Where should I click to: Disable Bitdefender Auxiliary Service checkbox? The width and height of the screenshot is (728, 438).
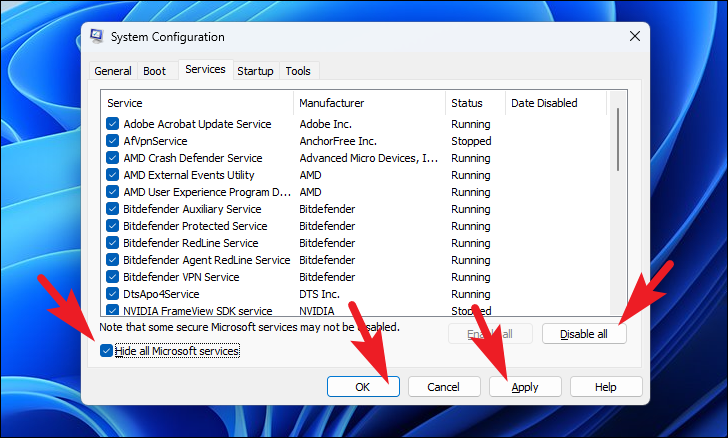(112, 209)
